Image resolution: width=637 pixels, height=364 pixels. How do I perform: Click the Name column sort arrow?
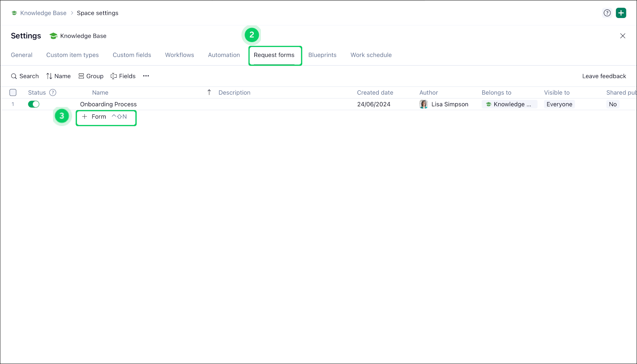point(209,93)
